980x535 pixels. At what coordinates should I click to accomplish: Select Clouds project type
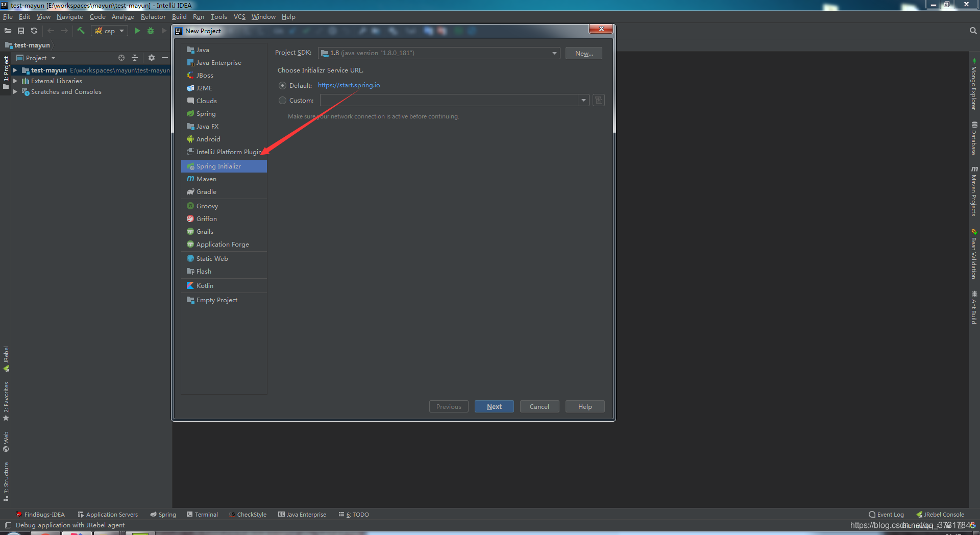click(x=224, y=101)
